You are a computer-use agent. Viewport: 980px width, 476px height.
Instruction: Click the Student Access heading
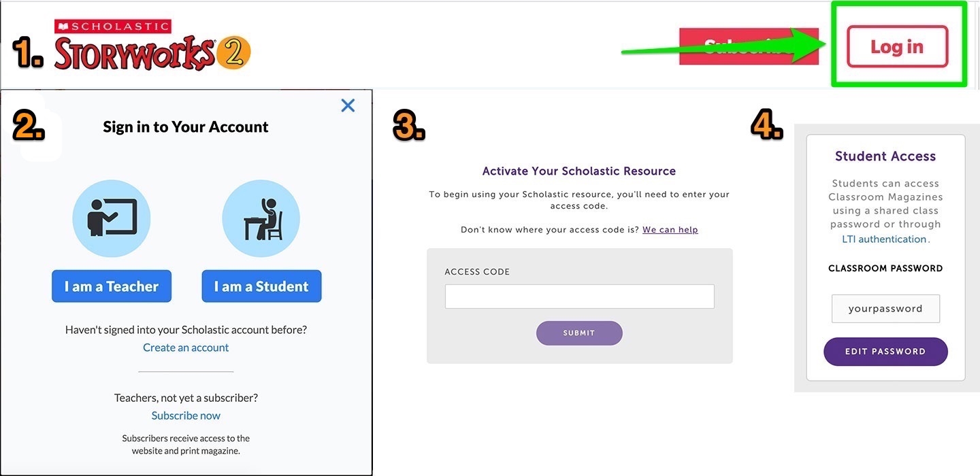click(x=885, y=156)
